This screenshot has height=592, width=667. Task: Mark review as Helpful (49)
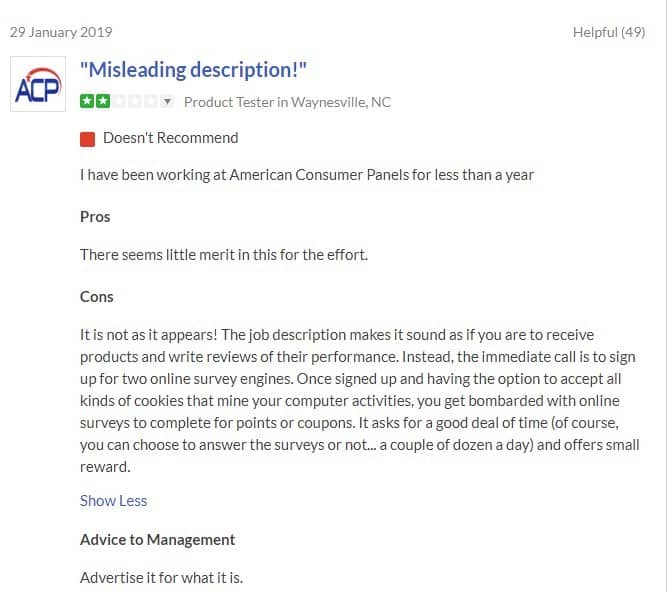[608, 32]
